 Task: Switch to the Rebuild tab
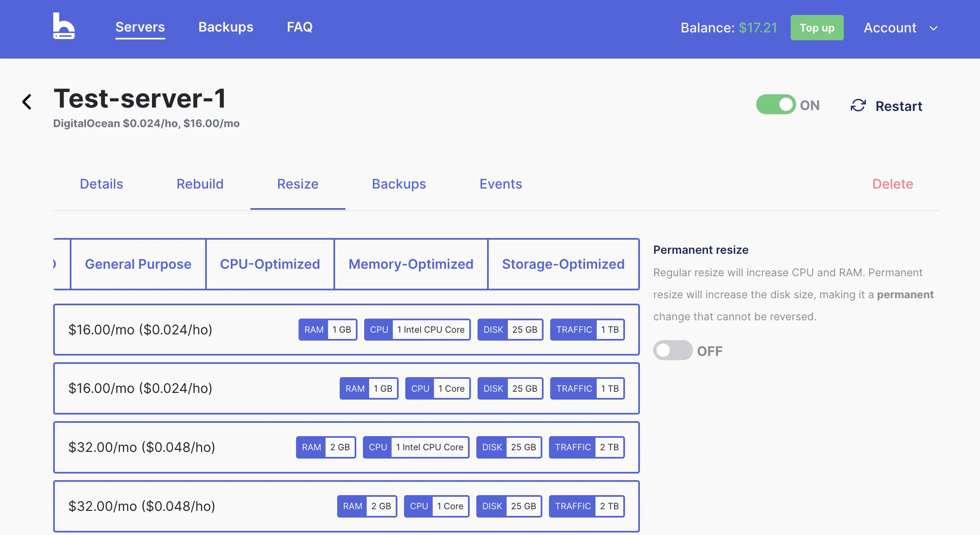[x=200, y=184]
